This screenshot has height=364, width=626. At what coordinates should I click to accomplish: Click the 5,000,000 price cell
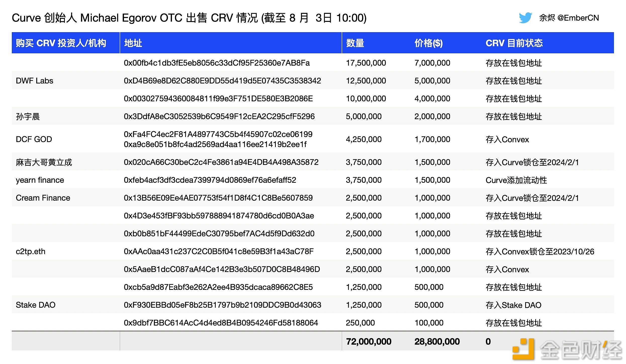tap(432, 81)
